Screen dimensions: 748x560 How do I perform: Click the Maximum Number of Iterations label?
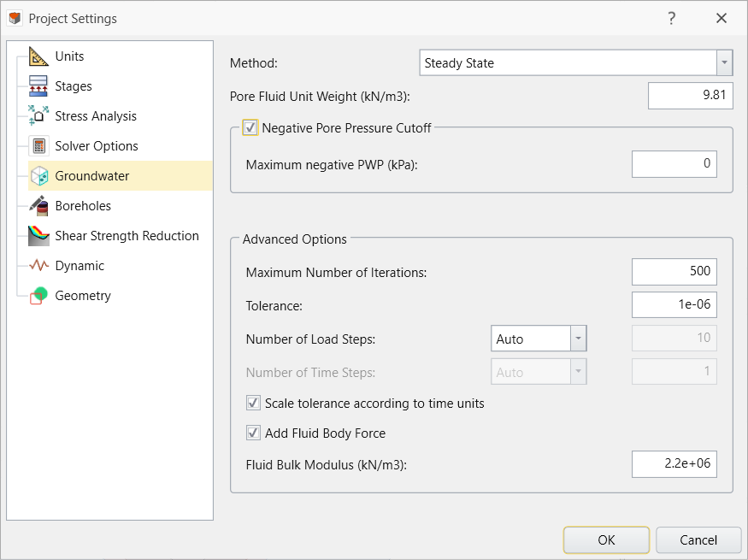336,273
